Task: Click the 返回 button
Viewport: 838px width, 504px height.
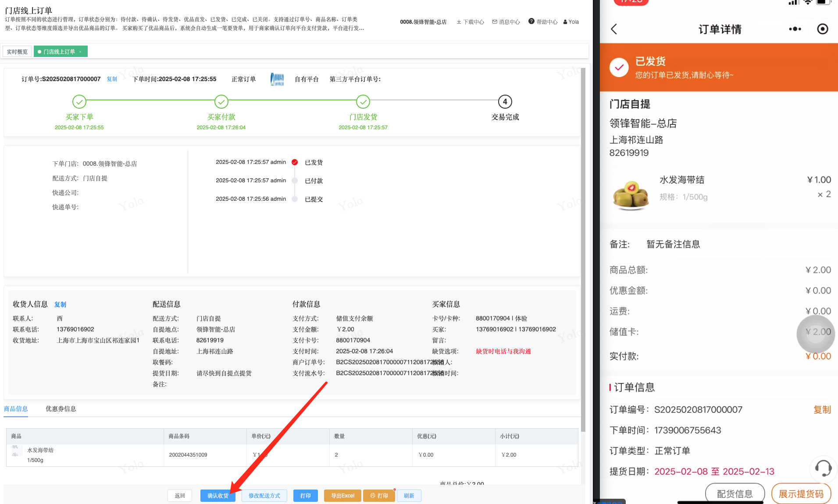Action: coord(180,496)
